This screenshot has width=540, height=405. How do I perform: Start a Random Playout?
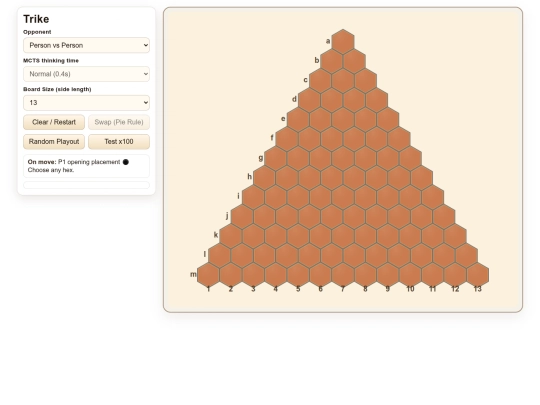pos(54,142)
